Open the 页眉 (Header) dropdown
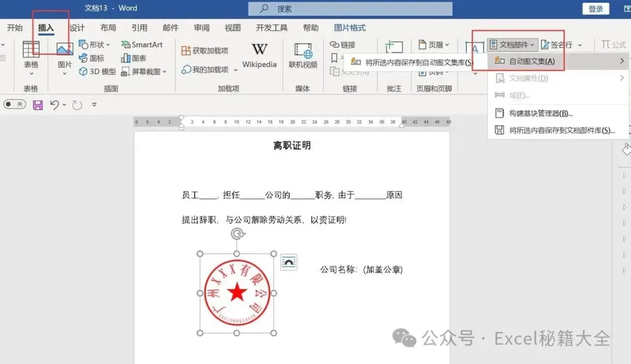 434,44
